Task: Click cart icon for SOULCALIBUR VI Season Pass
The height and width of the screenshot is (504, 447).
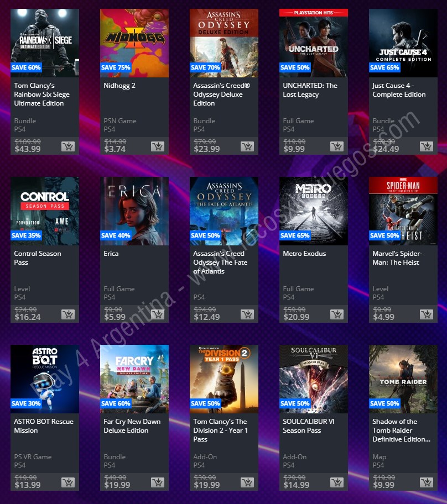Action: pyautogui.click(x=337, y=482)
